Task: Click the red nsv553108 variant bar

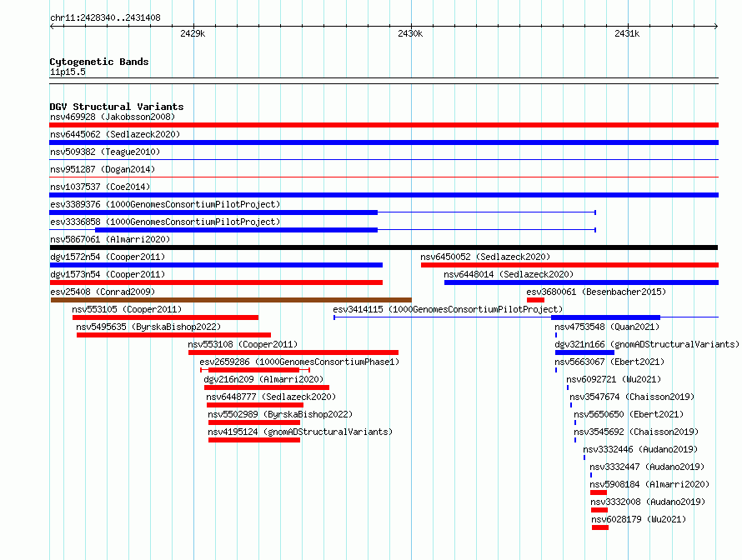Action: pos(293,352)
